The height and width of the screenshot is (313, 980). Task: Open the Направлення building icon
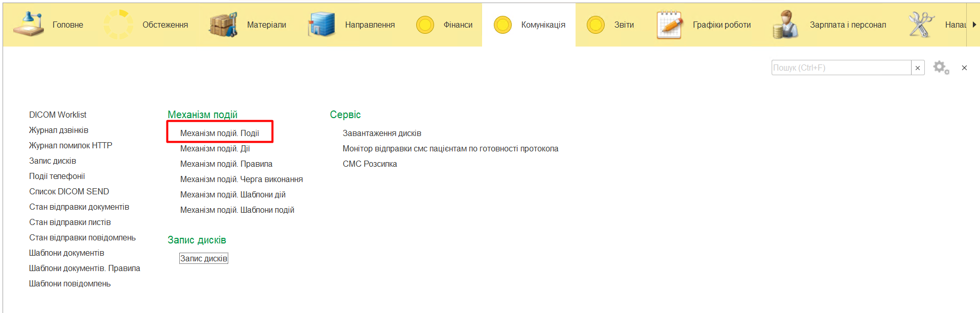pyautogui.click(x=321, y=25)
